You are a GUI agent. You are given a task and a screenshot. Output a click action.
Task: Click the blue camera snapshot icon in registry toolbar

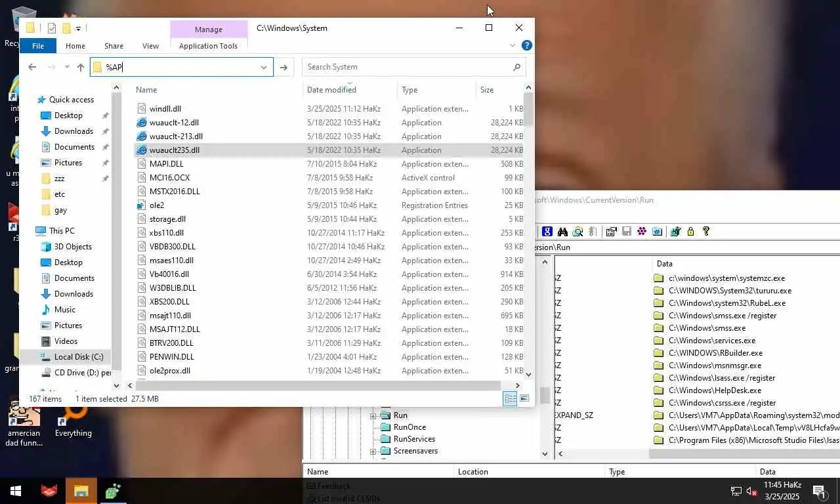pyautogui.click(x=657, y=232)
